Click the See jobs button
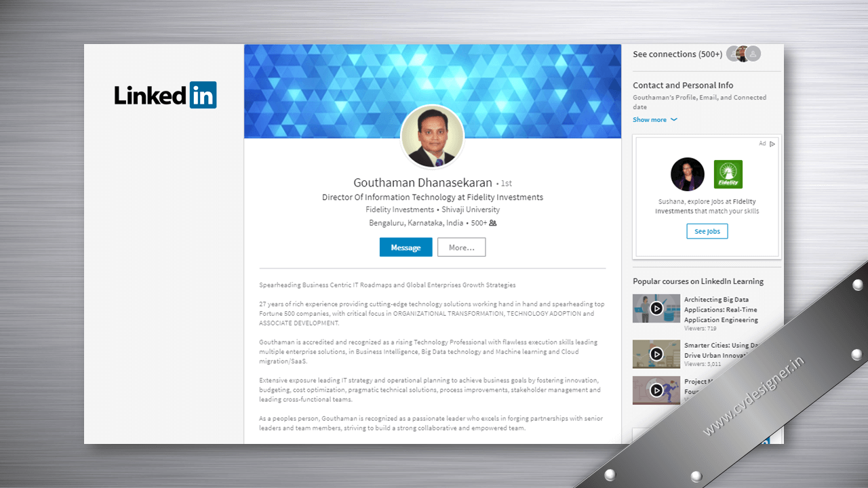Viewport: 868px width, 488px height. tap(707, 231)
